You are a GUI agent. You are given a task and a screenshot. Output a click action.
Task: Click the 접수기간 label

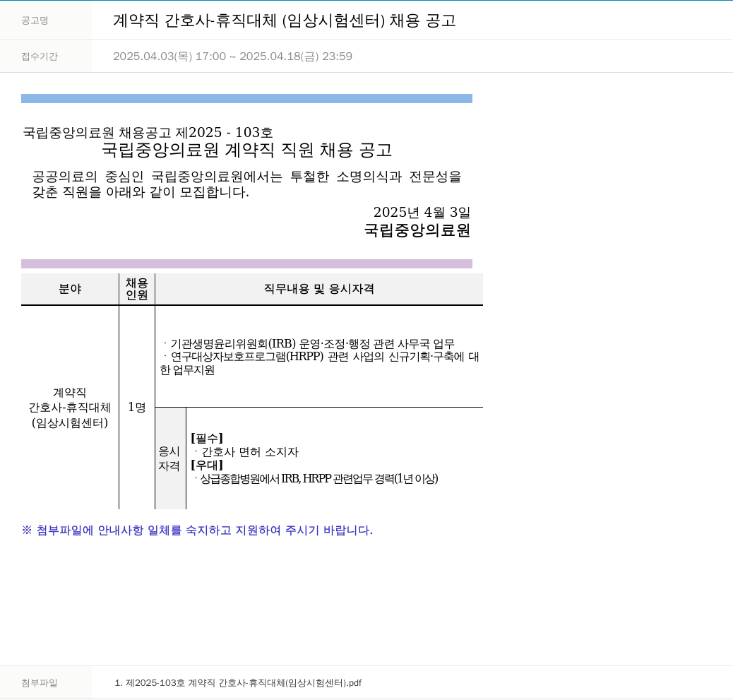point(40,57)
